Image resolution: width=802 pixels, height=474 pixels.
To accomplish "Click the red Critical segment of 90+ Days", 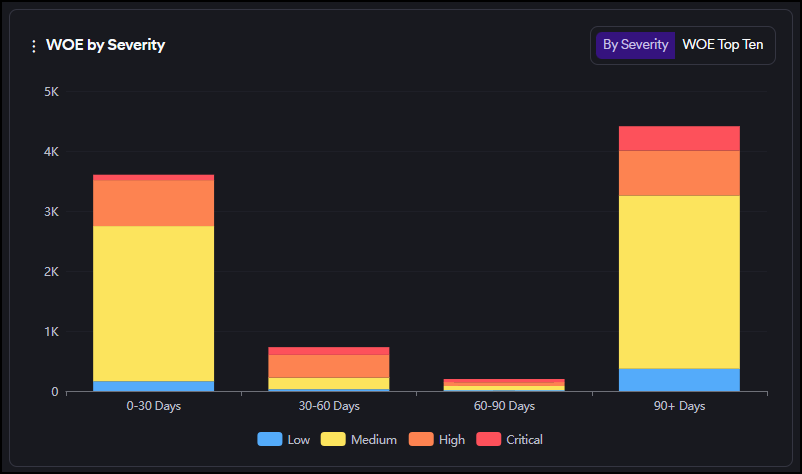I will point(679,138).
